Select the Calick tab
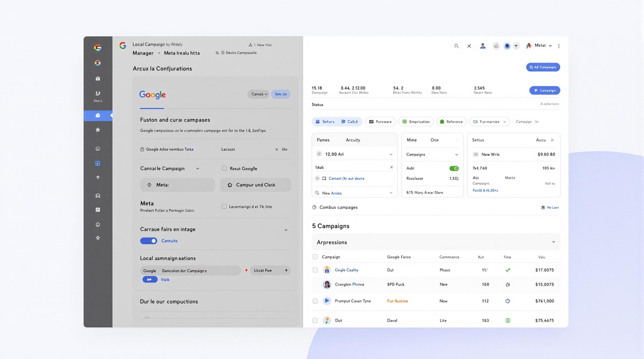The width and height of the screenshot is (644, 359). click(350, 122)
